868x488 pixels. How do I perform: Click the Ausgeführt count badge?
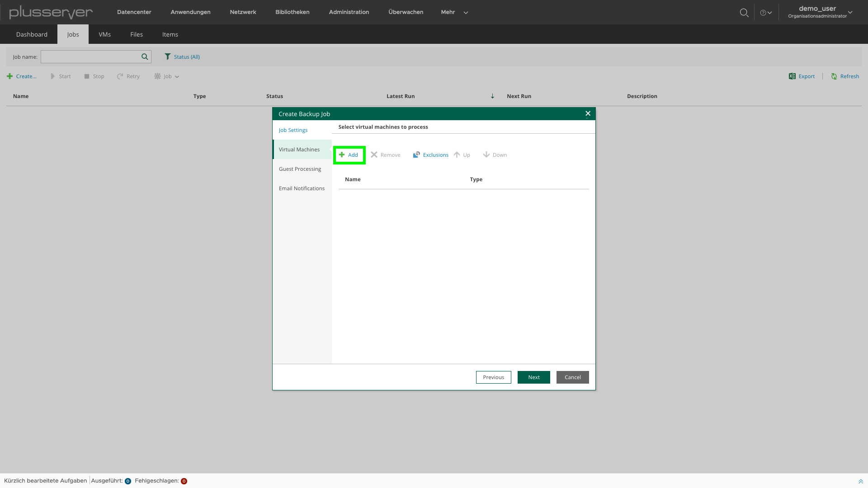pyautogui.click(x=128, y=481)
